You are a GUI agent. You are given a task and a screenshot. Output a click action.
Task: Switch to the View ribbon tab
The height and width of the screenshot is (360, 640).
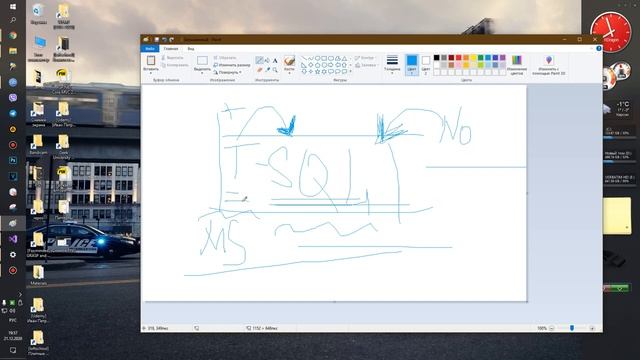(x=191, y=49)
